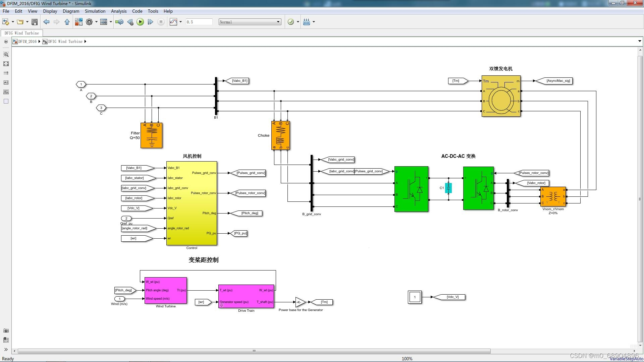Click DFIM_2016 in the breadcrumb path
This screenshot has width=644, height=362.
pyautogui.click(x=27, y=42)
